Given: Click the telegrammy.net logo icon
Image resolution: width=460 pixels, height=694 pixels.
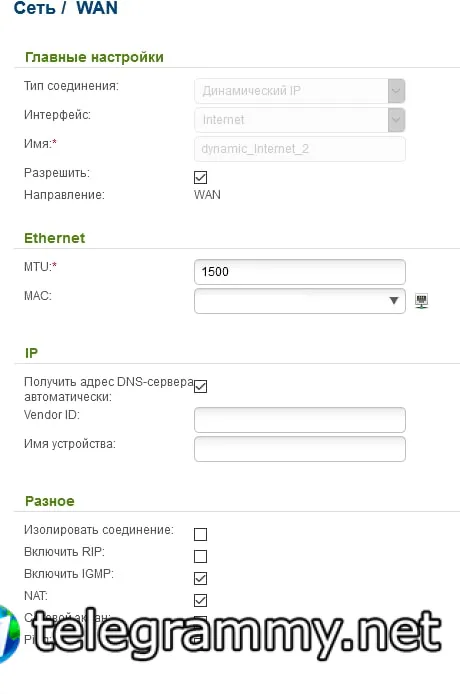Looking at the screenshot, I should pos(9,634).
